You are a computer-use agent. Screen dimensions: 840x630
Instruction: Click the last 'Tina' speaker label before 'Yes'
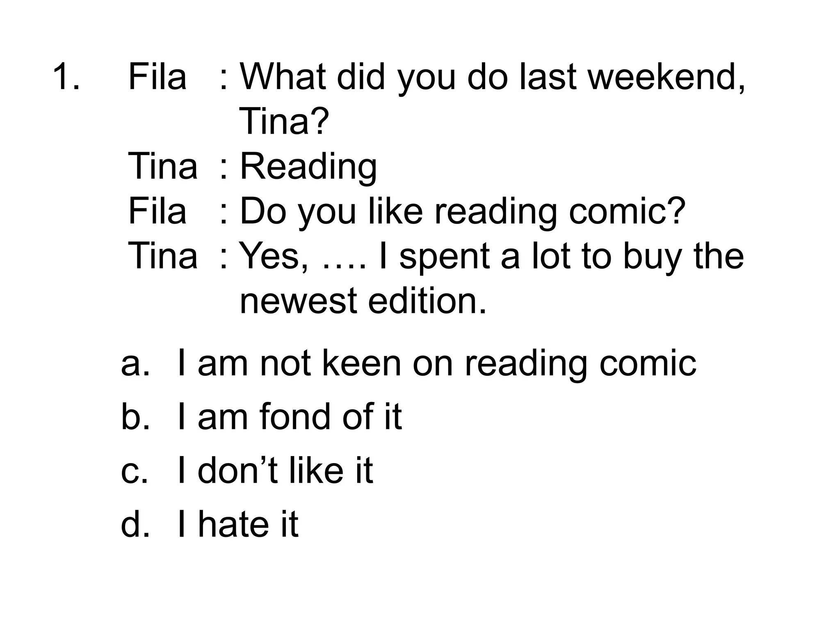coord(163,256)
